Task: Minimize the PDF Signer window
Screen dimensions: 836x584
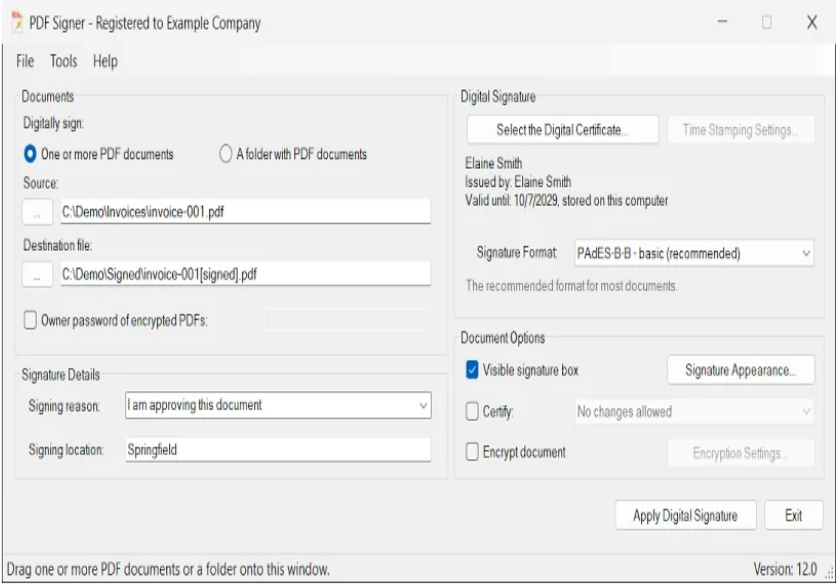Action: pos(722,22)
